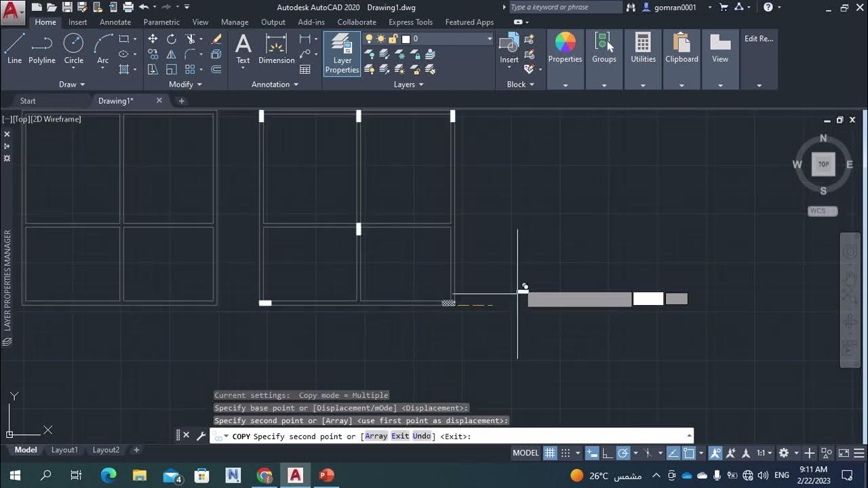Toggle dynamic input in status bar

pyautogui.click(x=592, y=453)
